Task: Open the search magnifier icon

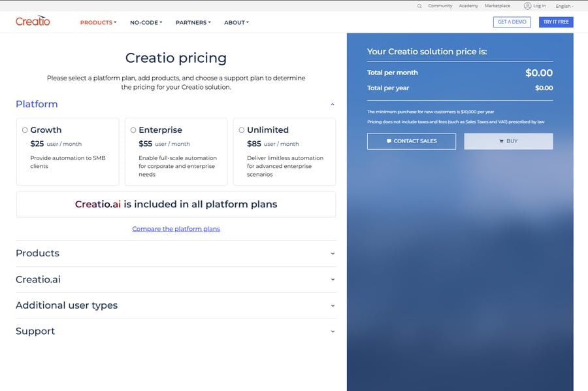Action: pos(419,6)
